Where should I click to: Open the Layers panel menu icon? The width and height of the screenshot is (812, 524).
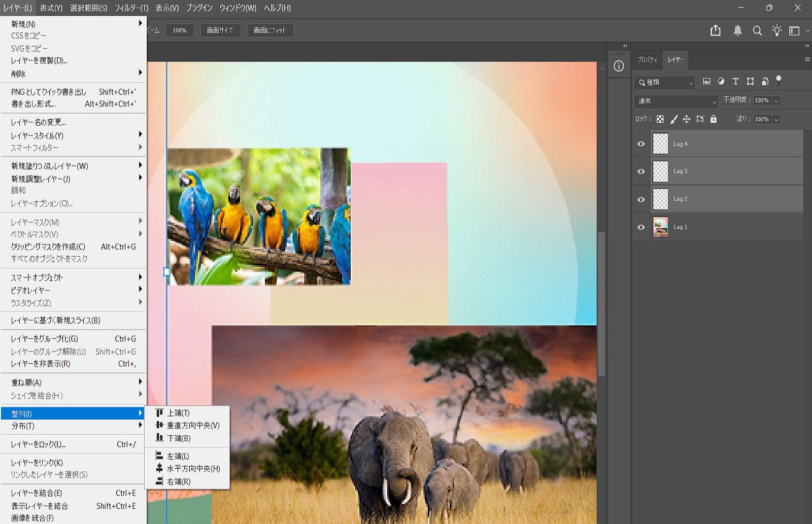pos(807,59)
